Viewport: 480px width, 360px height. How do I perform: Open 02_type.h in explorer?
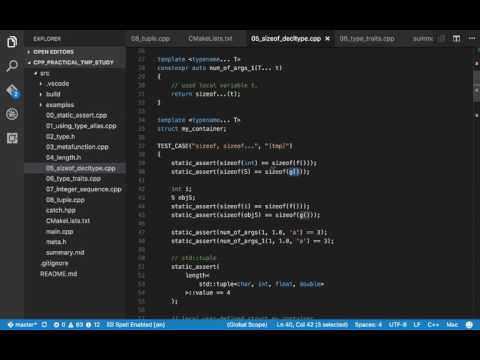60,137
